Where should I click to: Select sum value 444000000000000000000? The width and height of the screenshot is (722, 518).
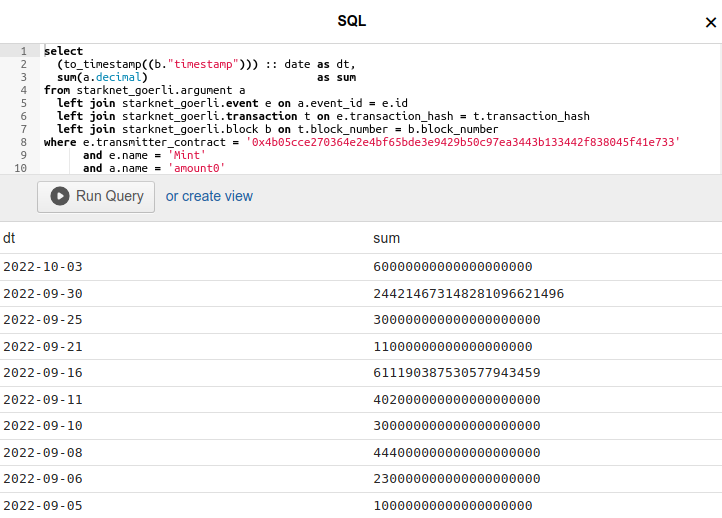tap(456, 452)
